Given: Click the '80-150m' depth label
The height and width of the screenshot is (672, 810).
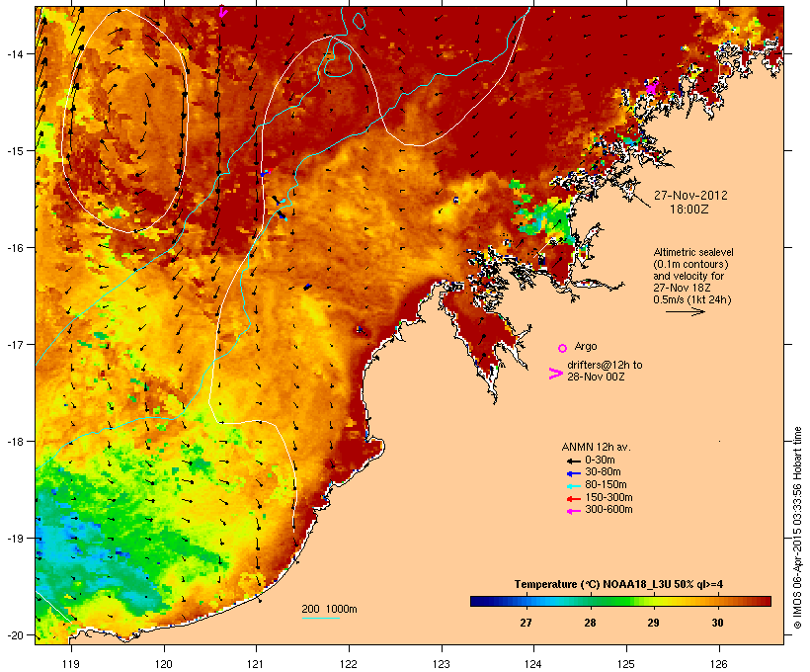Looking at the screenshot, I should (606, 485).
